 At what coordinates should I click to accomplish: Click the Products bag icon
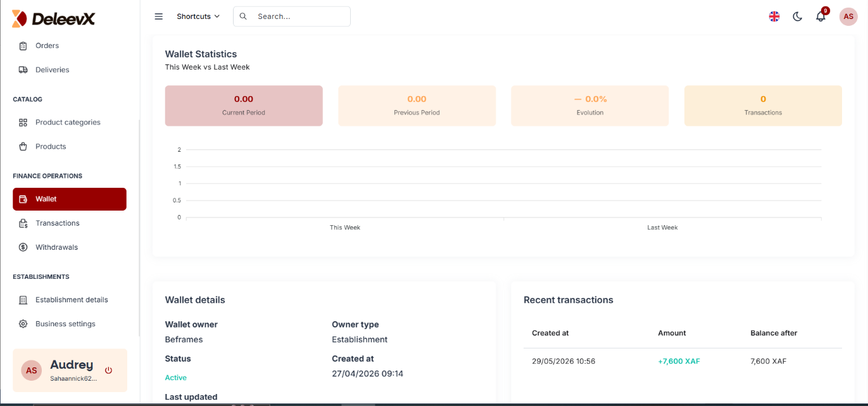pyautogui.click(x=23, y=146)
